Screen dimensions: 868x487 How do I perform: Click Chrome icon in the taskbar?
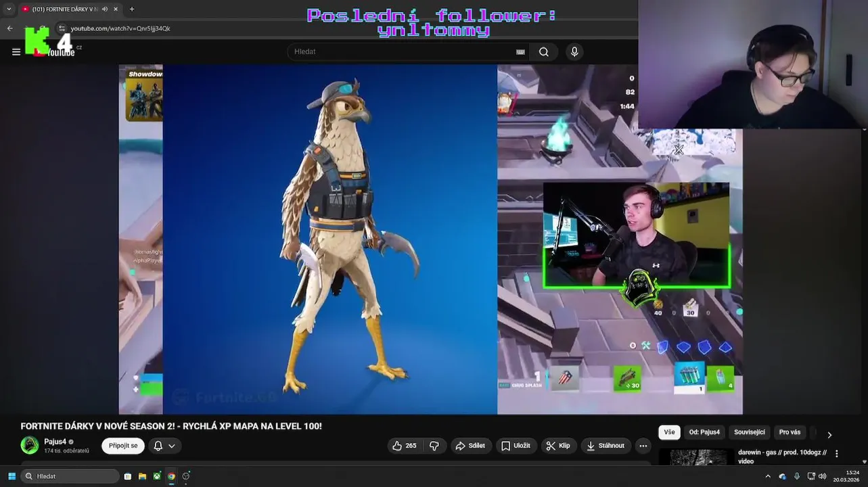(x=171, y=476)
